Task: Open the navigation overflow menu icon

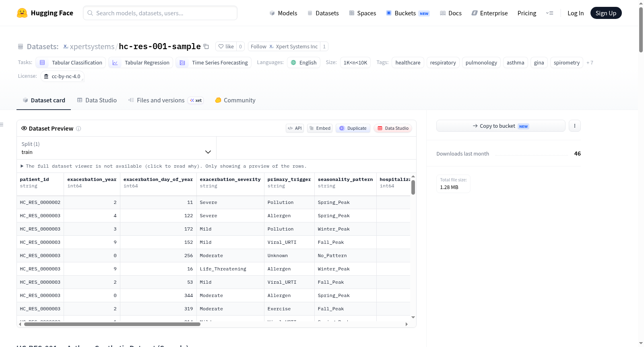Action: (549, 13)
